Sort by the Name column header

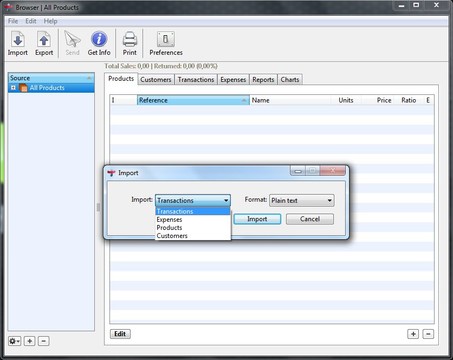click(x=290, y=100)
